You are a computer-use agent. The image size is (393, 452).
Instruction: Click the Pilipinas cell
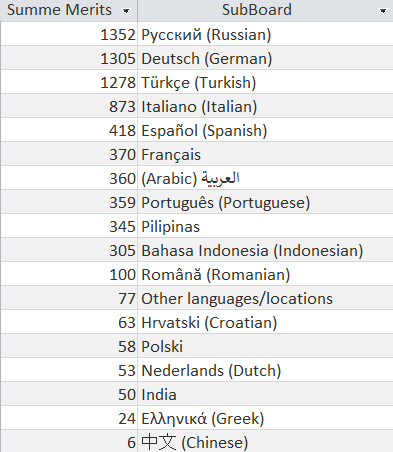265,226
